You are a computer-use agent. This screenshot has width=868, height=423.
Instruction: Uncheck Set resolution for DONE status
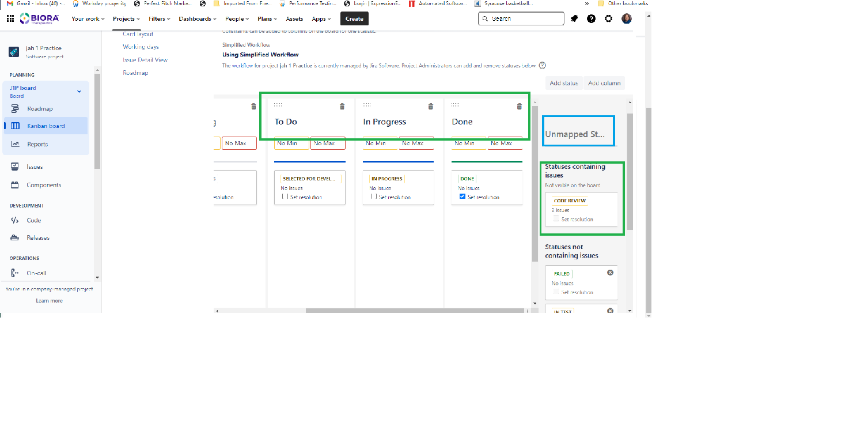(462, 197)
